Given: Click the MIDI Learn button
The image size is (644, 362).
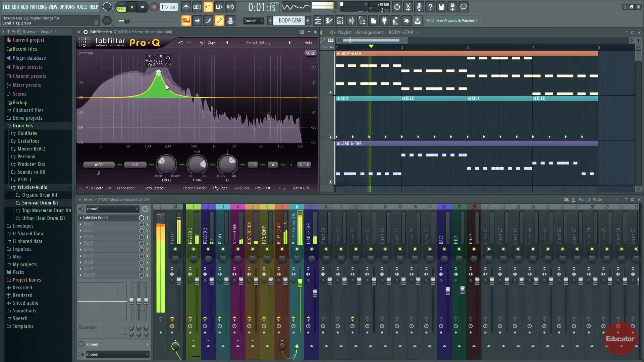Looking at the screenshot, I should pos(94,188).
